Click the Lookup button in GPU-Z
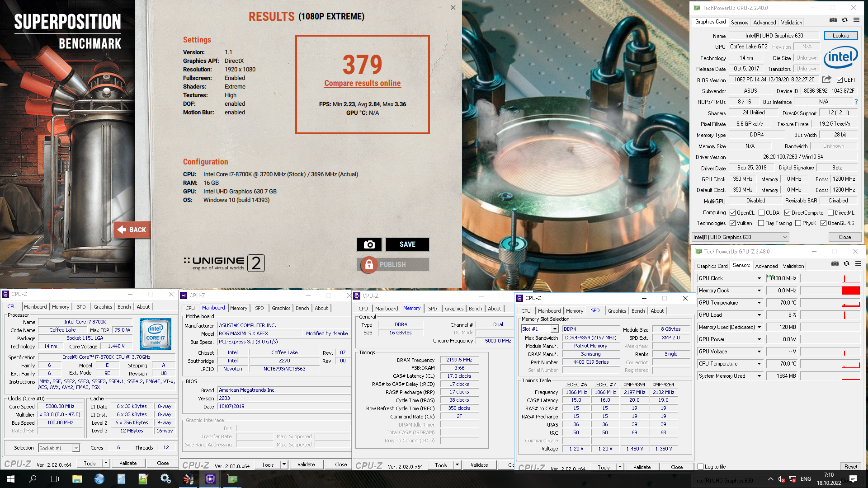This screenshot has height=488, width=868. pos(841,36)
